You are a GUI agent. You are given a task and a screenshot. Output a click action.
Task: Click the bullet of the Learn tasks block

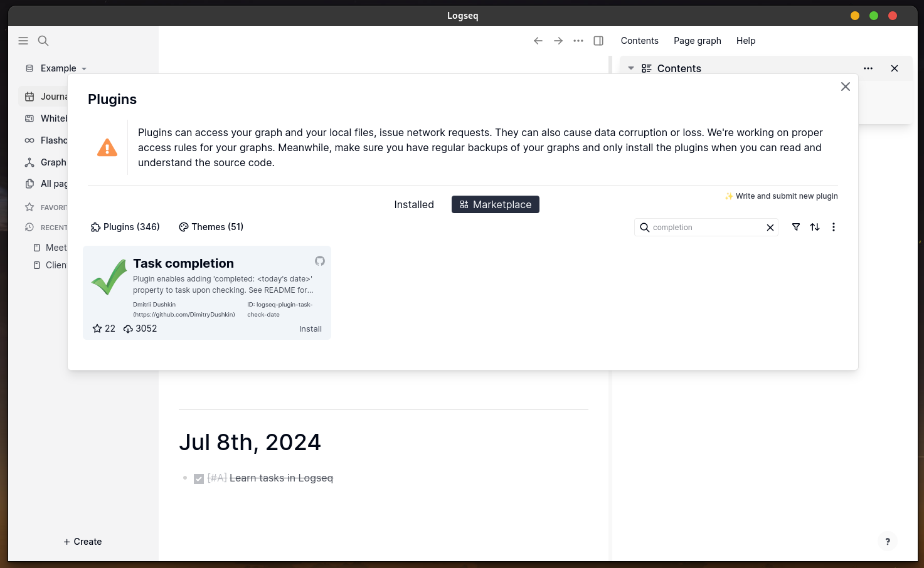[x=185, y=478]
